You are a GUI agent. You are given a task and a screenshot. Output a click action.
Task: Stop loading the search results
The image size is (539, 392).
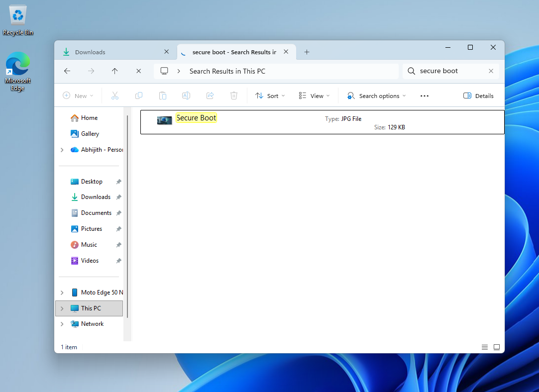pos(138,71)
